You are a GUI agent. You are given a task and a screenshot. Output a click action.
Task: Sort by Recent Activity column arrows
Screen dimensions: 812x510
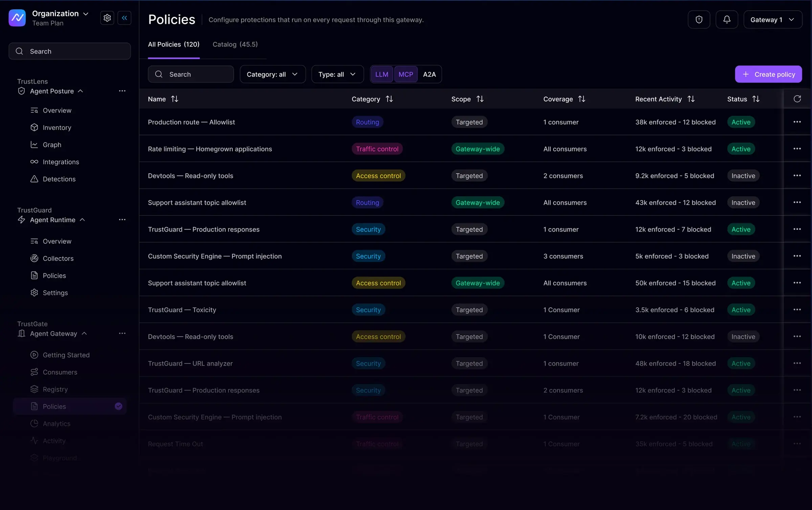[691, 99]
